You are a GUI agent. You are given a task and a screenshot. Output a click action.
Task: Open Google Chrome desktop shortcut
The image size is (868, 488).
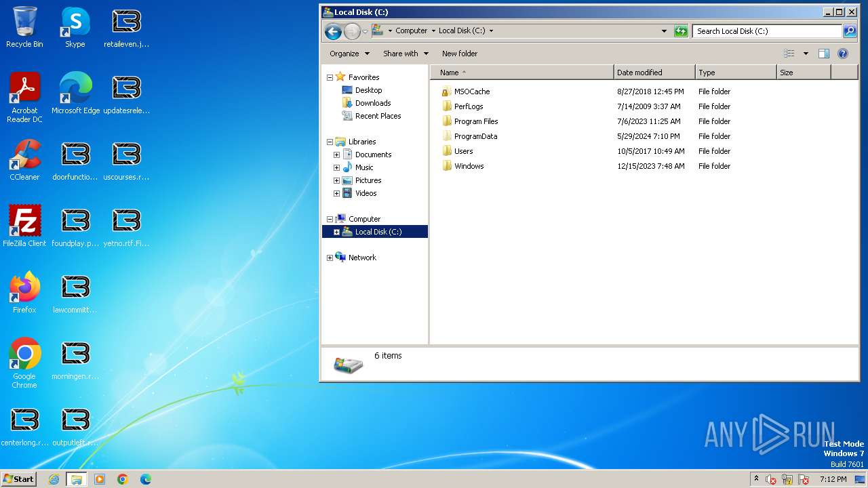24,363
